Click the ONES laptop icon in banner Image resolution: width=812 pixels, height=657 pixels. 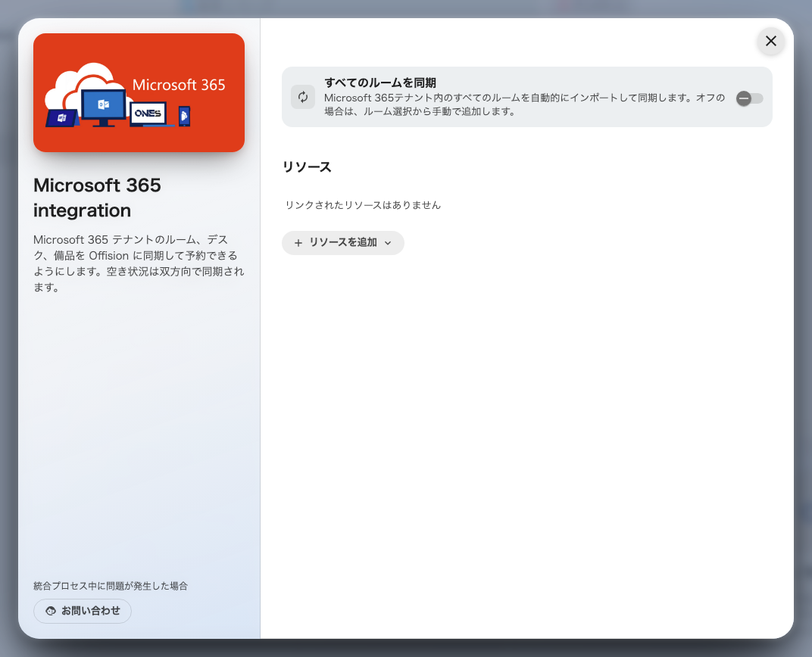[148, 114]
